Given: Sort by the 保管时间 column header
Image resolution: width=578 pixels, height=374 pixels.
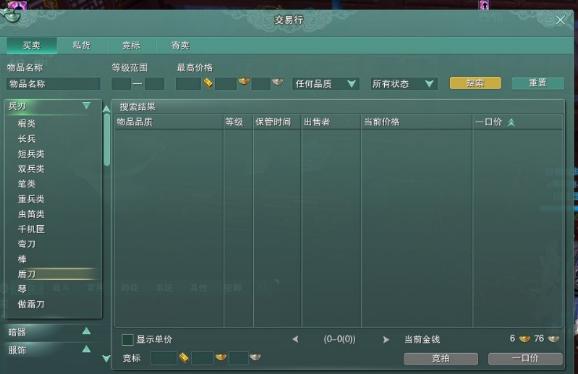Looking at the screenshot, I should [x=273, y=122].
